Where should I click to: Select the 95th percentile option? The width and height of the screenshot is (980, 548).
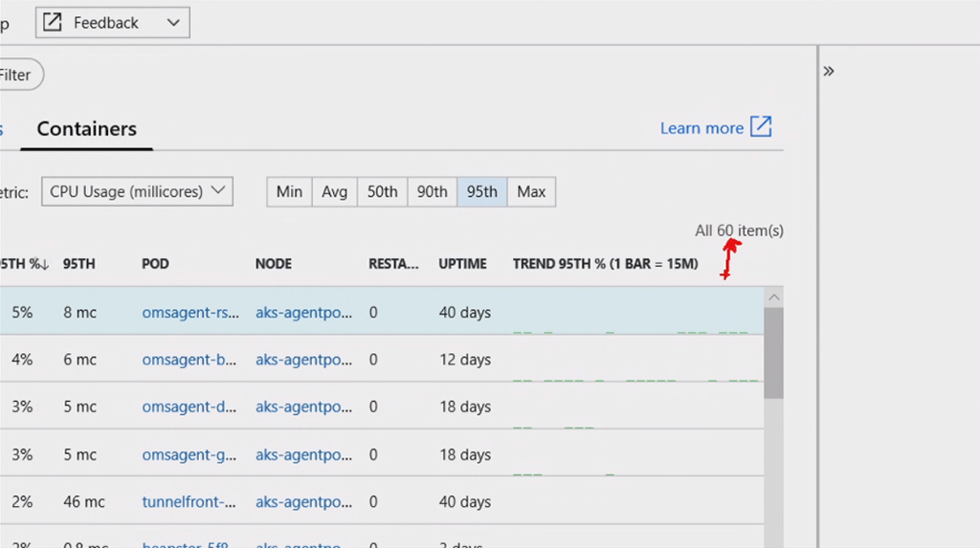coord(481,191)
